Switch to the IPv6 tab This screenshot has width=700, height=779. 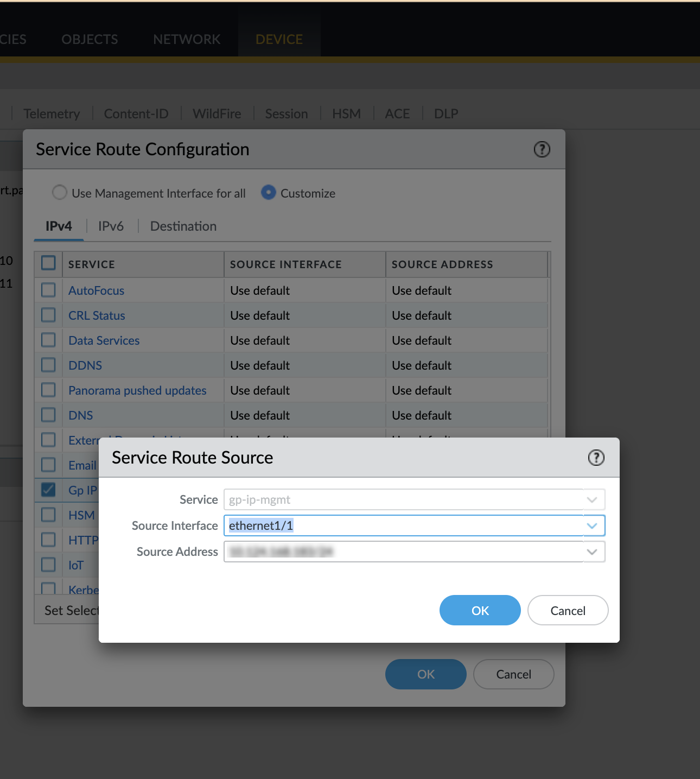point(110,226)
